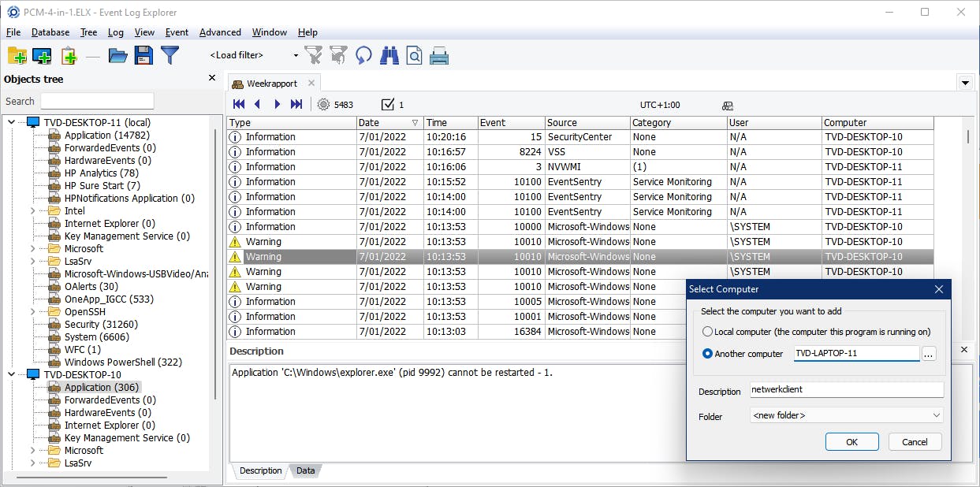This screenshot has width=980, height=487.
Task: Click the save floppy disk icon
Action: [143, 55]
